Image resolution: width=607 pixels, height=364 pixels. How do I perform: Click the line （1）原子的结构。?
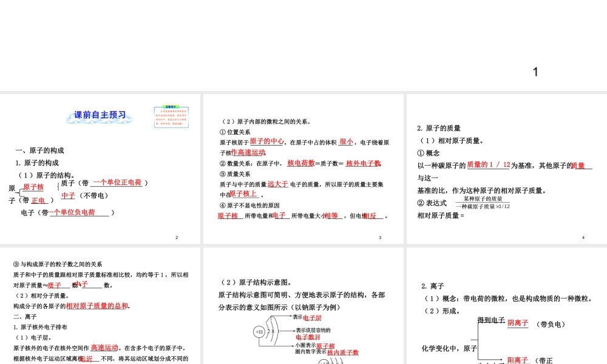coord(47,175)
